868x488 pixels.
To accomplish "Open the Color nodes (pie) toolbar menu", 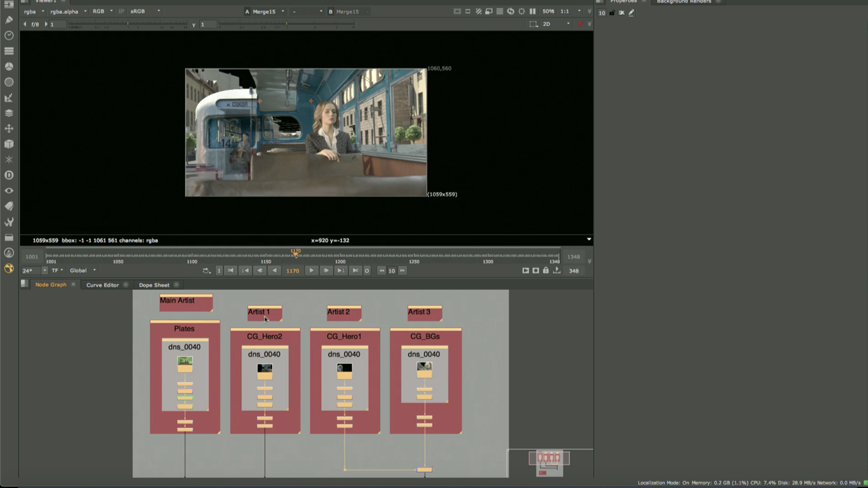I will pyautogui.click(x=9, y=66).
